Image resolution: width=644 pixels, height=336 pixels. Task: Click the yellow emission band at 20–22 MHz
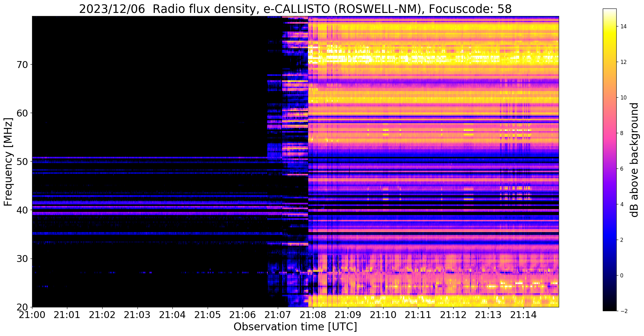click(434, 301)
